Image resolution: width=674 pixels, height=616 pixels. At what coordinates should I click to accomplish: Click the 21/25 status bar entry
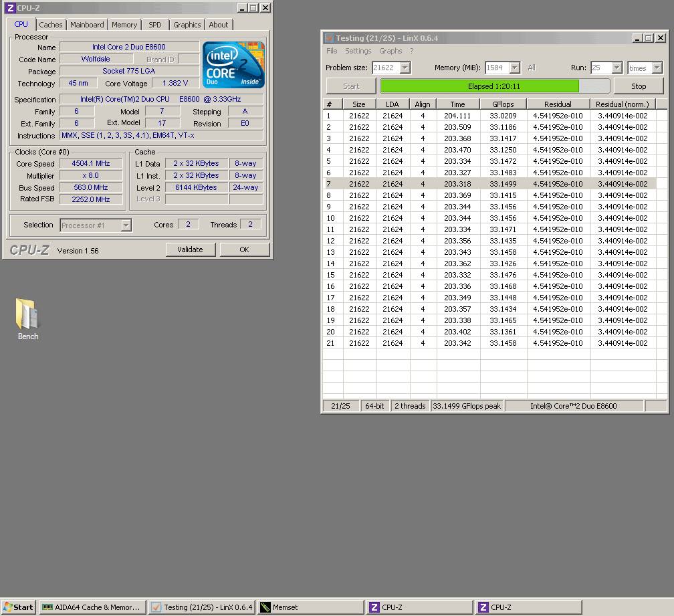(340, 406)
